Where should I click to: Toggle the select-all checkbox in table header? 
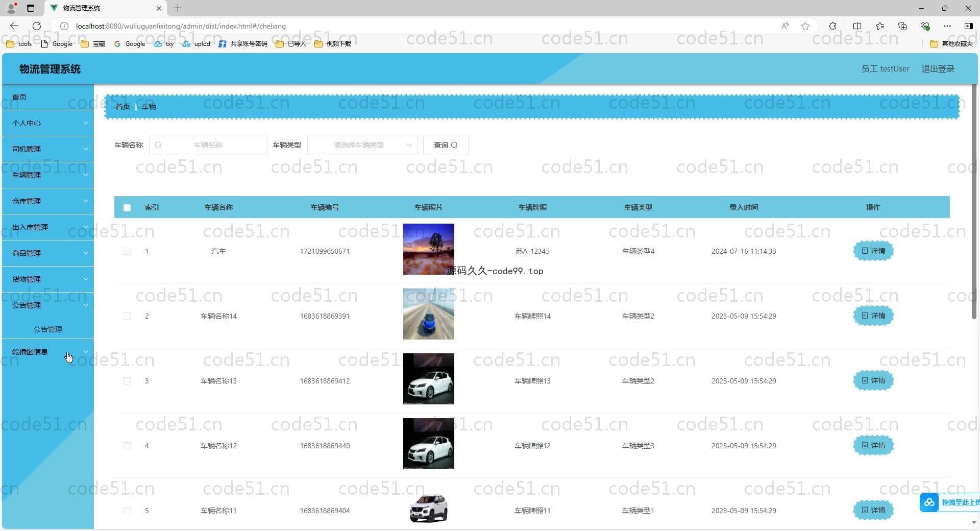click(127, 208)
